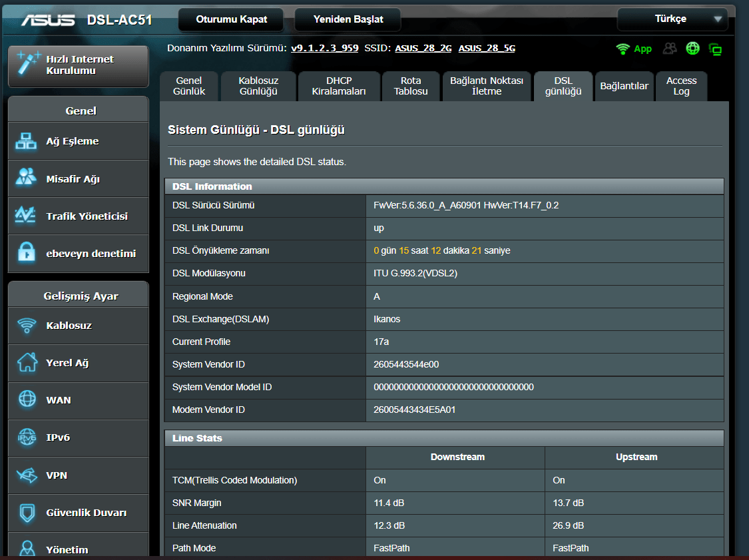This screenshot has width=749, height=560.
Task: Click the firmware version v9.1.2.3_959 link
Action: pos(325,49)
